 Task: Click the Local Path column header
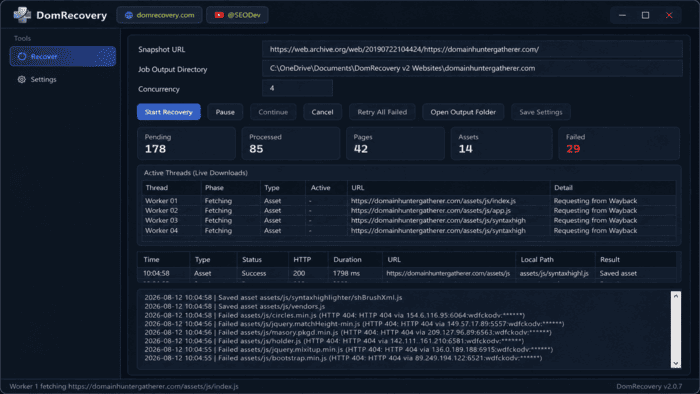555,260
